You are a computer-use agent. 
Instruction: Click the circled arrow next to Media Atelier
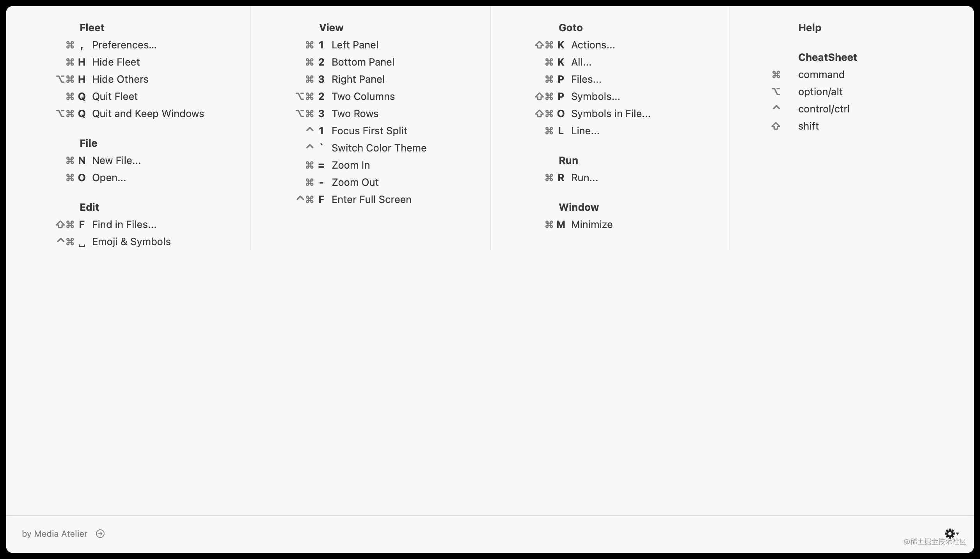pos(100,533)
